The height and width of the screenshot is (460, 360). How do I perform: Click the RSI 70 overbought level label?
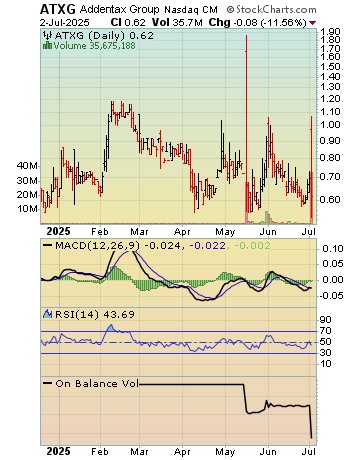pos(326,331)
